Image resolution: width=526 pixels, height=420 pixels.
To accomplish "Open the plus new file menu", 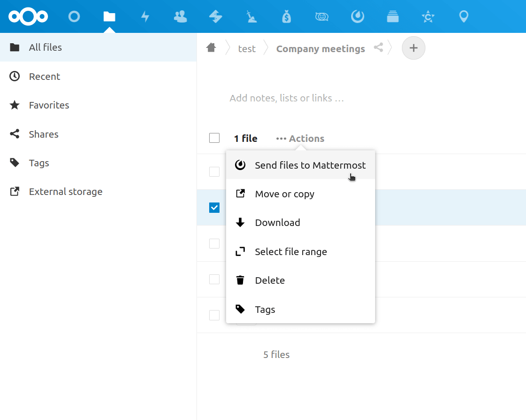I will tap(414, 48).
